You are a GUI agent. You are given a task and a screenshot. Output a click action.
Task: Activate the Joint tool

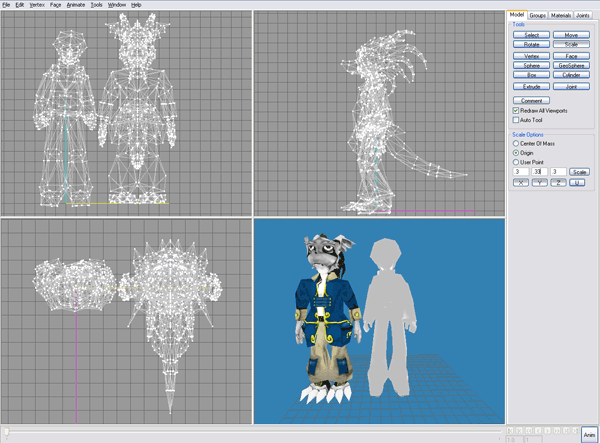click(571, 86)
